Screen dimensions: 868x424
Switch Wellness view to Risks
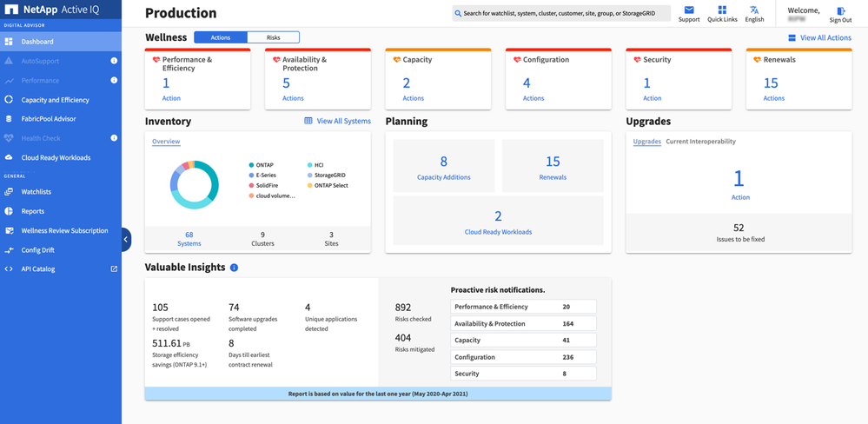coord(273,37)
